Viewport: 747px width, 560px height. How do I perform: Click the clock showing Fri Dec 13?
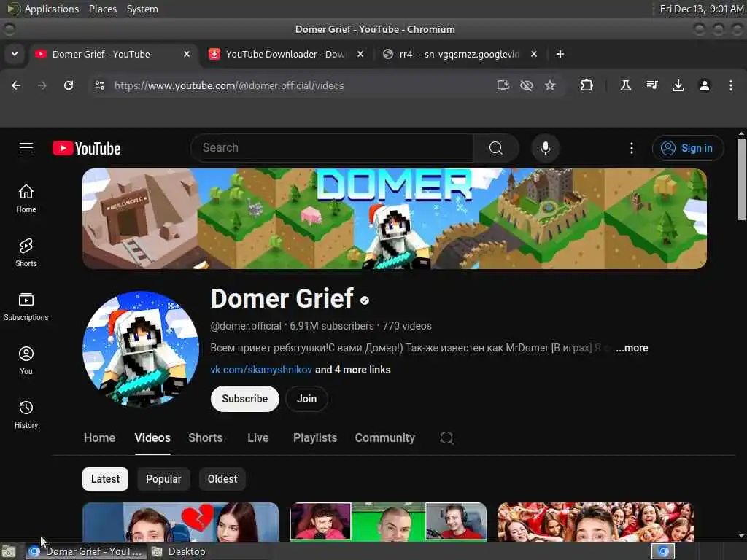[701, 9]
